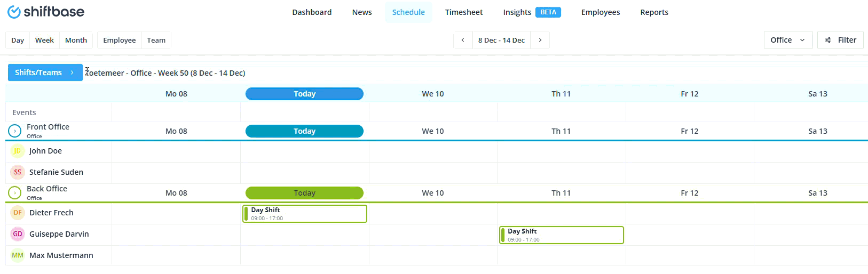868x274 pixels.
Task: Open the Employees tab
Action: (601, 12)
